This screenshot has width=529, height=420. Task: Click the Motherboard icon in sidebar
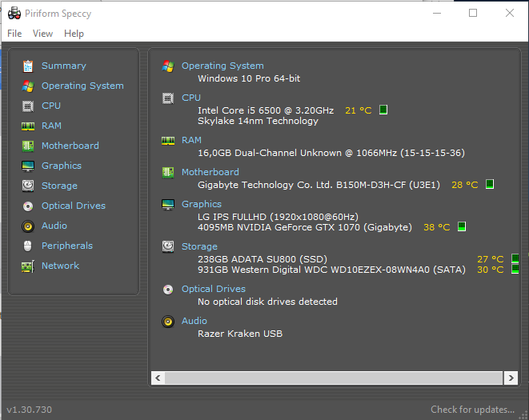click(28, 146)
